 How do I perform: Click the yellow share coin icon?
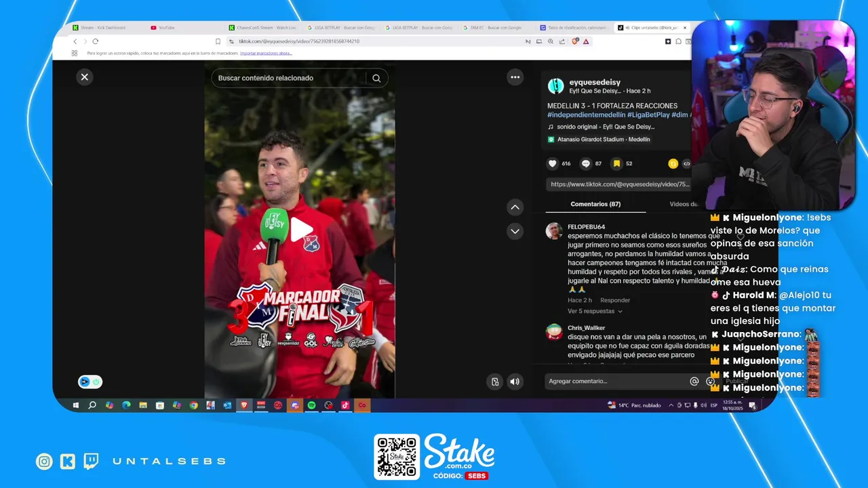pyautogui.click(x=673, y=163)
